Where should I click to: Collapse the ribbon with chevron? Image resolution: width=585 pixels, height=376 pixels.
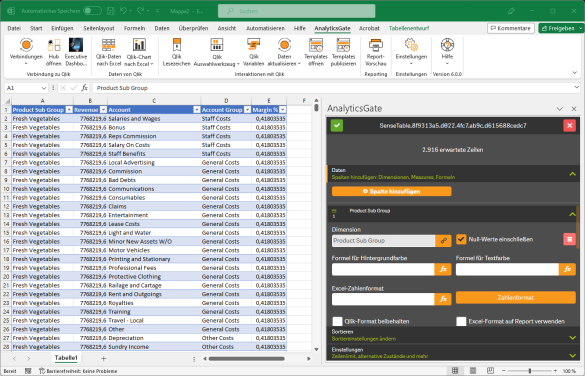point(575,73)
